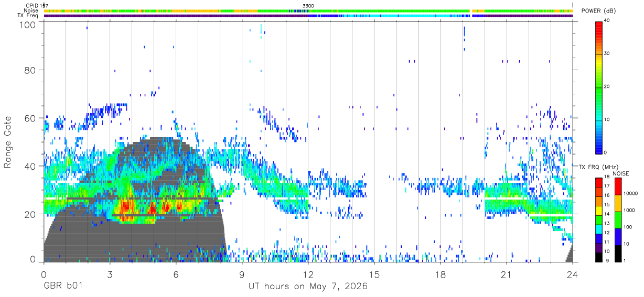This screenshot has width=644, height=297.
Task: Click the x-axis tick label '15'
Action: coord(374,274)
